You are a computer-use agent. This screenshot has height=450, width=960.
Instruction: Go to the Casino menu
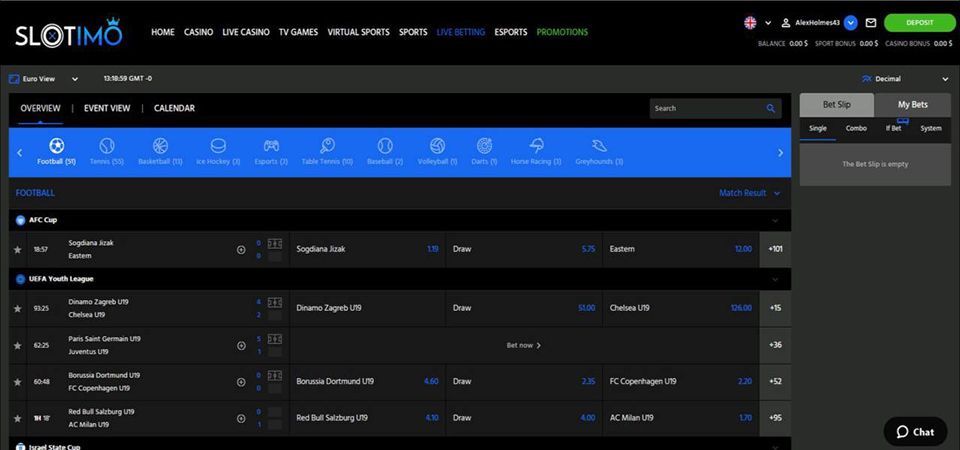pyautogui.click(x=198, y=32)
